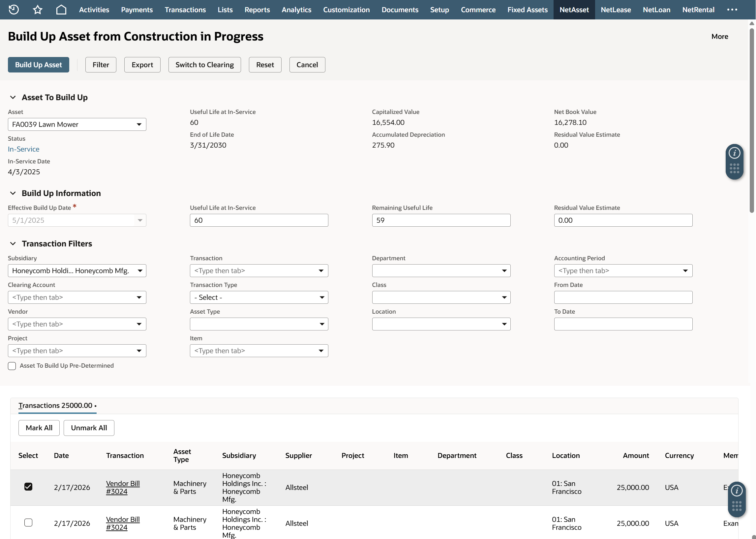This screenshot has width=756, height=539.
Task: Click the Remaining Useful Life input field
Action: 441,220
